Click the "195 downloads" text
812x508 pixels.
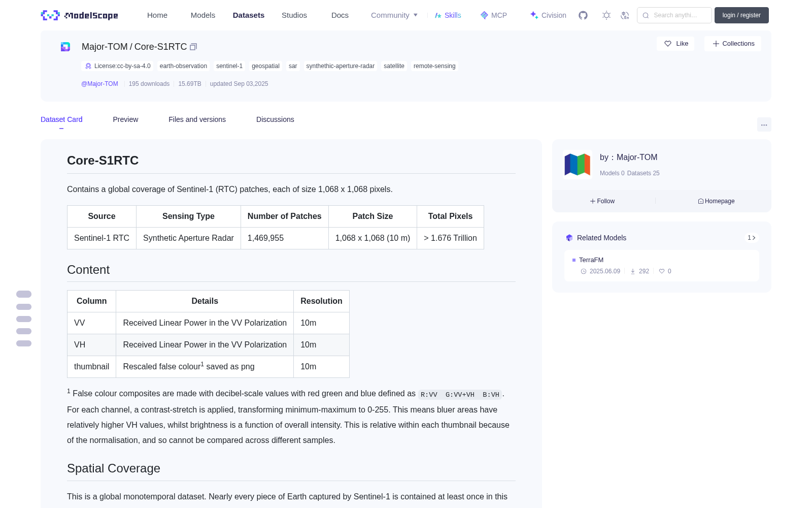[x=149, y=84]
